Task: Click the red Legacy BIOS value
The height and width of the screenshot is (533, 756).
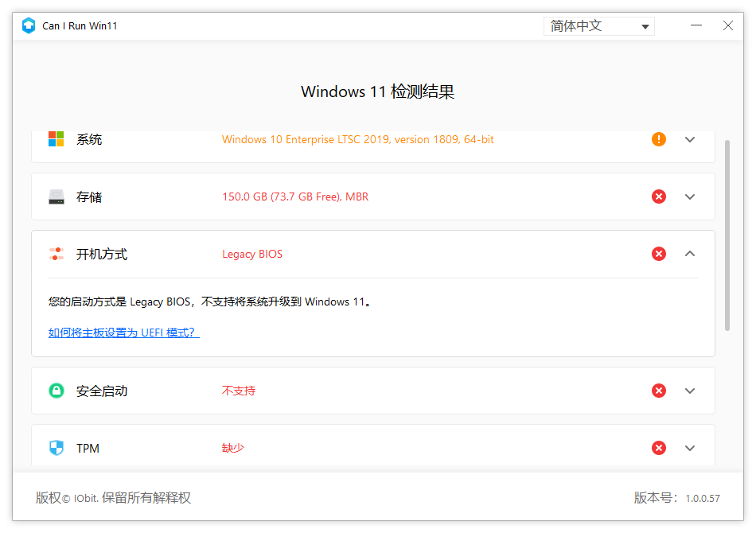Action: [x=252, y=254]
